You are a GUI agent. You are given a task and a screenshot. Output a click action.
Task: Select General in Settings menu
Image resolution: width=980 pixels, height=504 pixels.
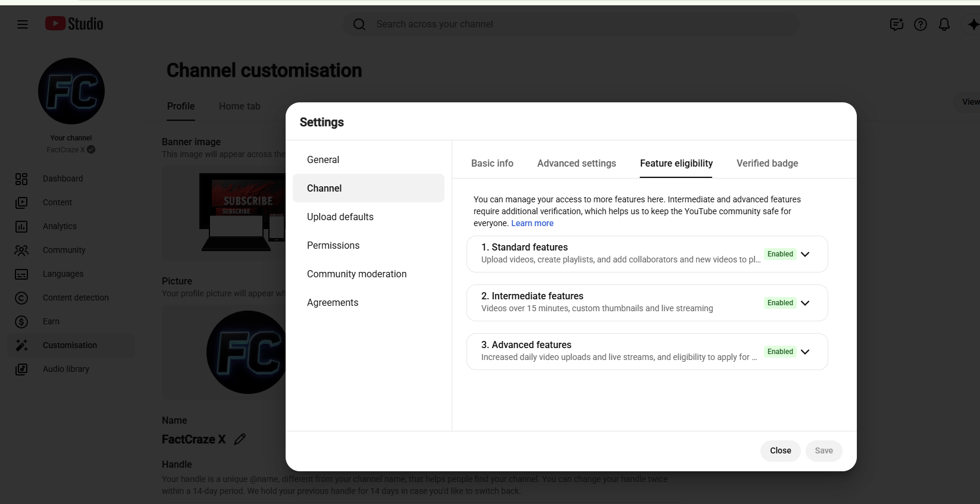click(368, 159)
